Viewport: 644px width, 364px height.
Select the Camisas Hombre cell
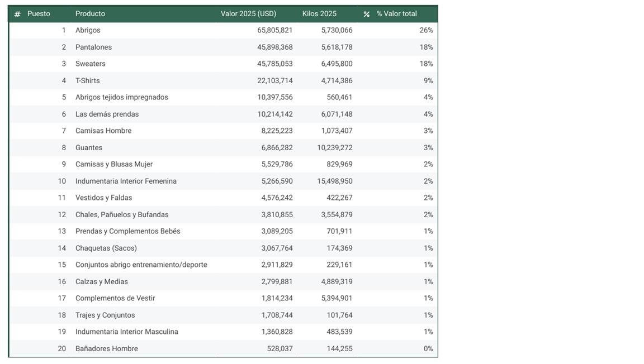click(103, 131)
